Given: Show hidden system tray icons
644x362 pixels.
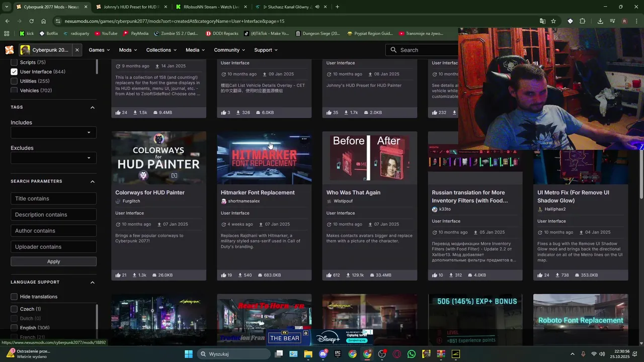Looking at the screenshot, I should 573,354.
